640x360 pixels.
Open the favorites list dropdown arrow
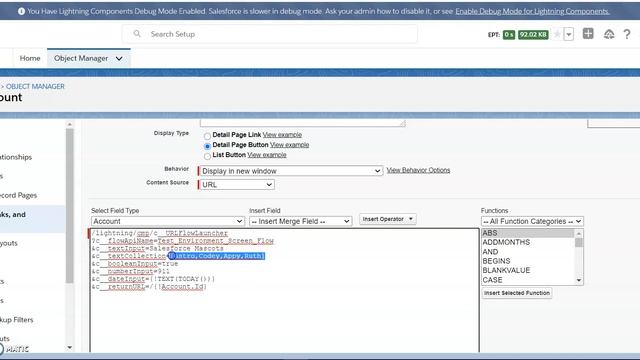click(x=569, y=34)
